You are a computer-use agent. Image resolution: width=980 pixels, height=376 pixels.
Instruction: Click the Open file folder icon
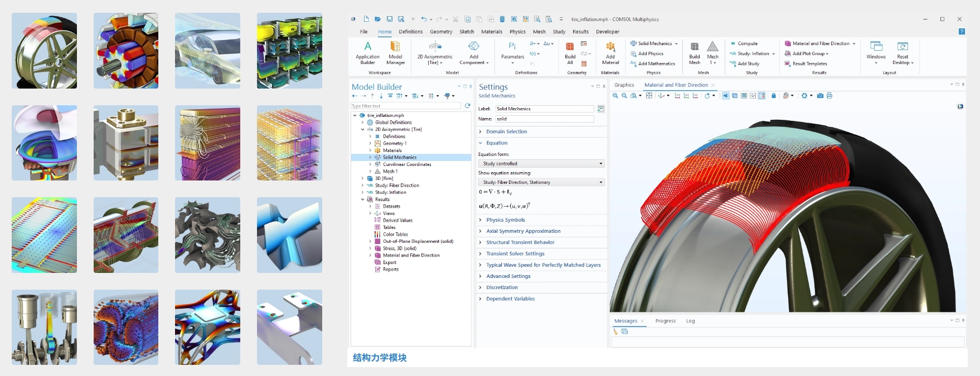[x=377, y=19]
